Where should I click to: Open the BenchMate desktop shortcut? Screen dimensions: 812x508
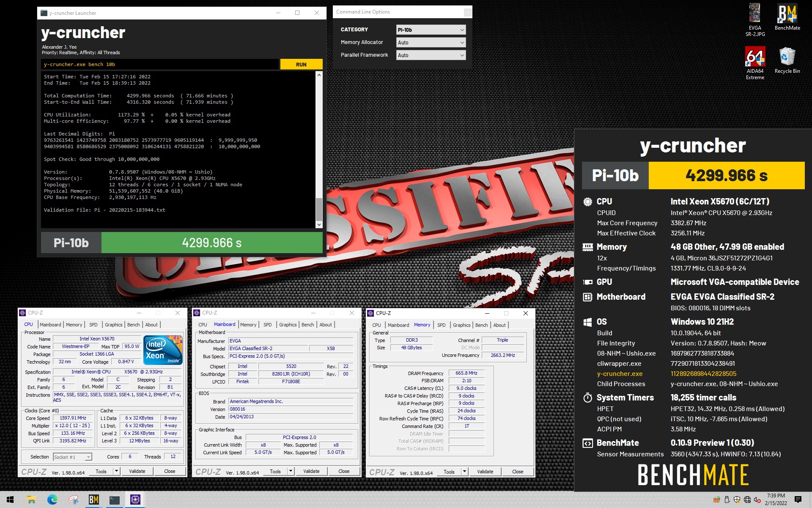coord(787,17)
